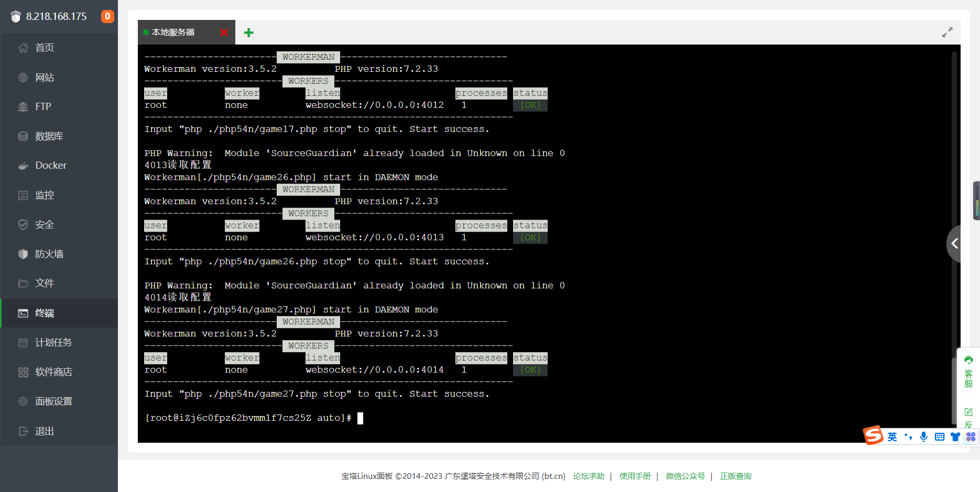Collapse the floating side panel with the chevron
980x492 pixels.
[x=956, y=243]
